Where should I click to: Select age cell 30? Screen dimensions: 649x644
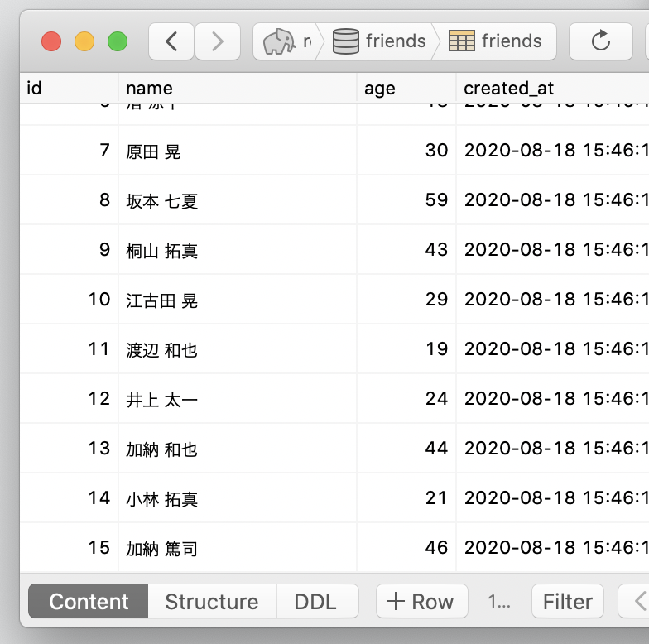coord(406,151)
